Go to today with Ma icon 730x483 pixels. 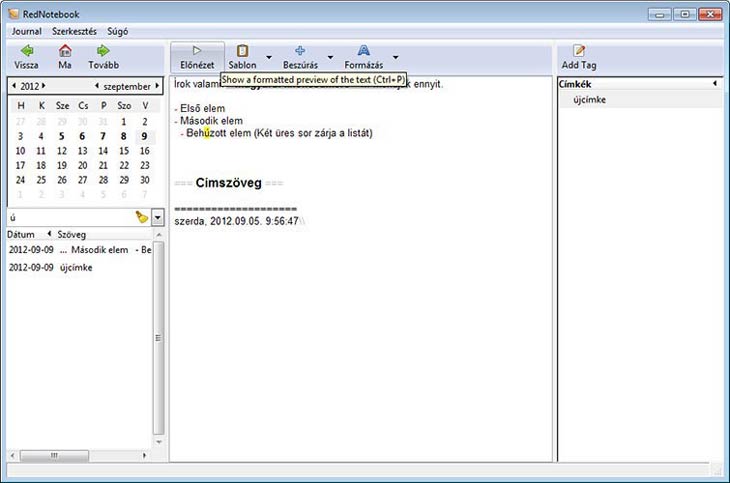[65, 51]
